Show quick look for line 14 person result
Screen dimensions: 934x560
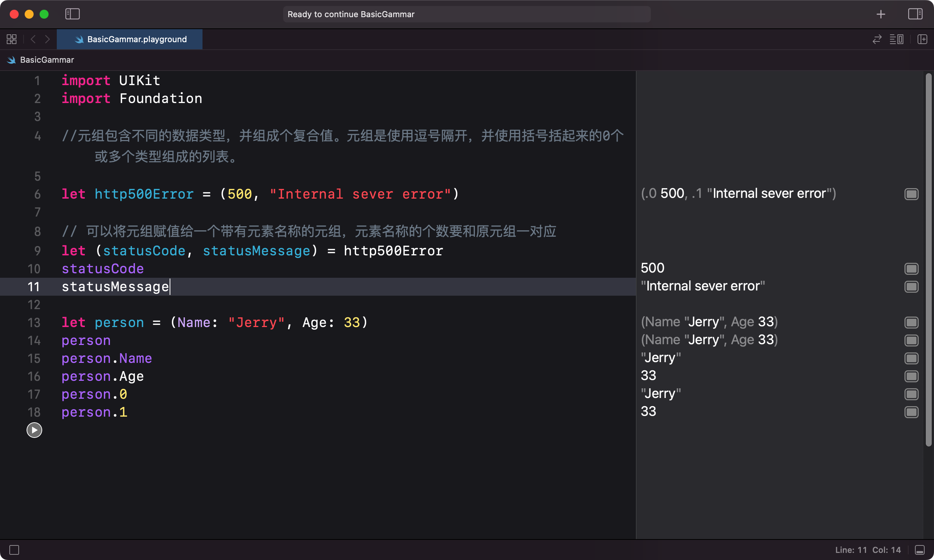coord(911,340)
